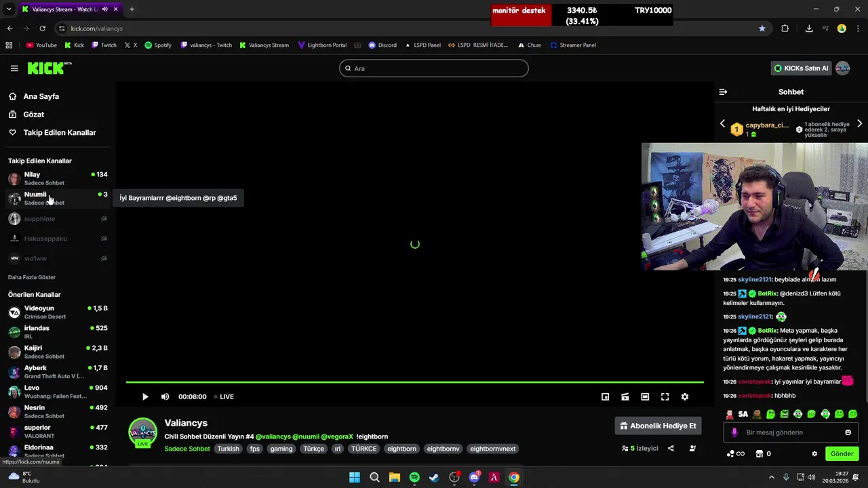Open chat settings gear
Image resolution: width=868 pixels, height=488 pixels.
(814, 454)
